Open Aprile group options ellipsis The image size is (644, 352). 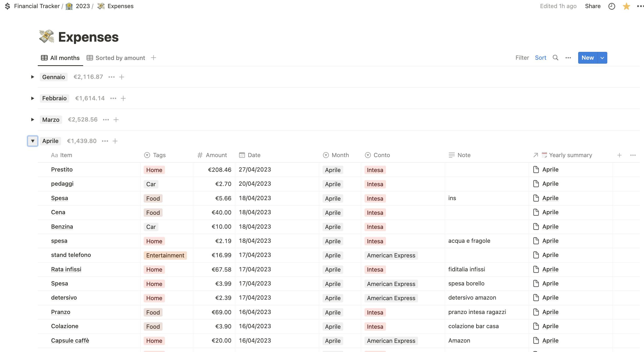pyautogui.click(x=105, y=141)
